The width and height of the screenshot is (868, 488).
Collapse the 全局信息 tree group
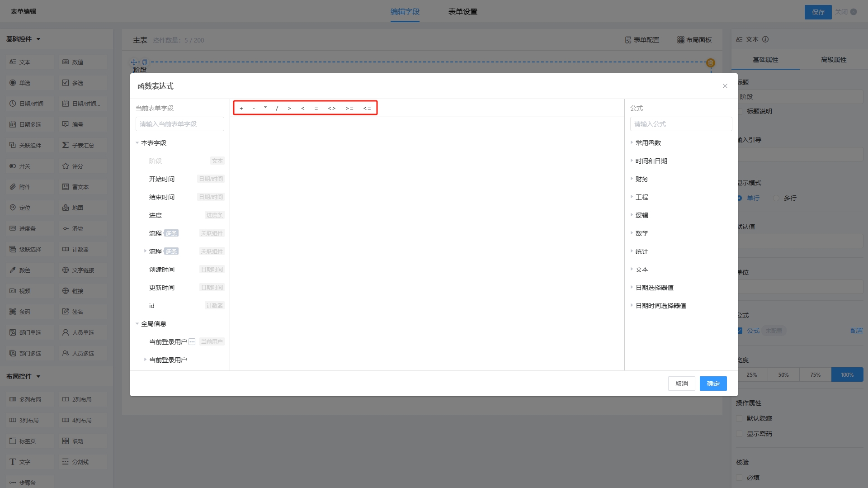[137, 324]
